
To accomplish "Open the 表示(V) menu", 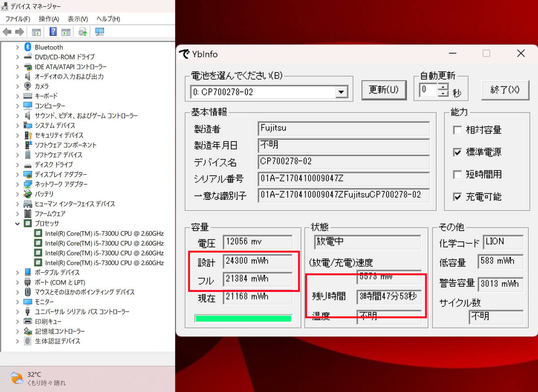I will [78, 19].
